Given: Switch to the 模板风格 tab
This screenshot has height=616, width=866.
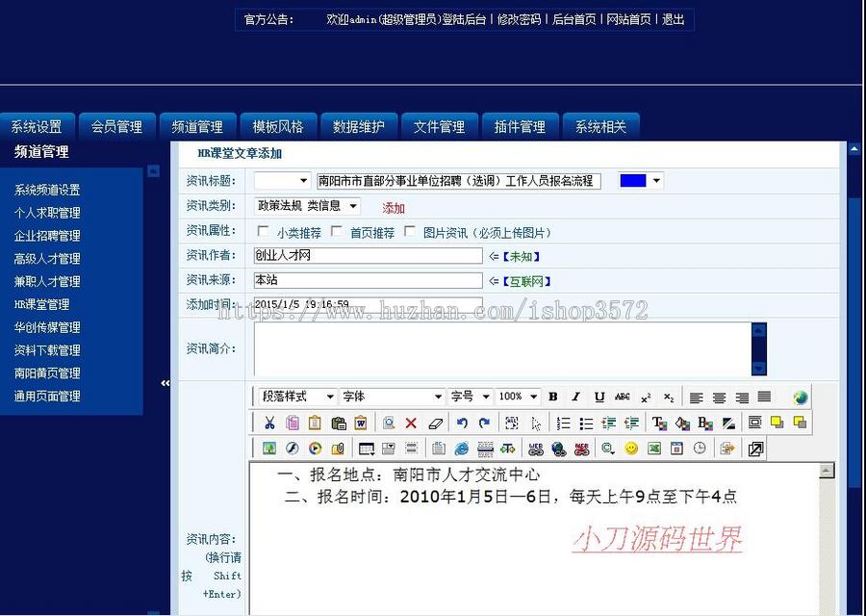Looking at the screenshot, I should [277, 126].
